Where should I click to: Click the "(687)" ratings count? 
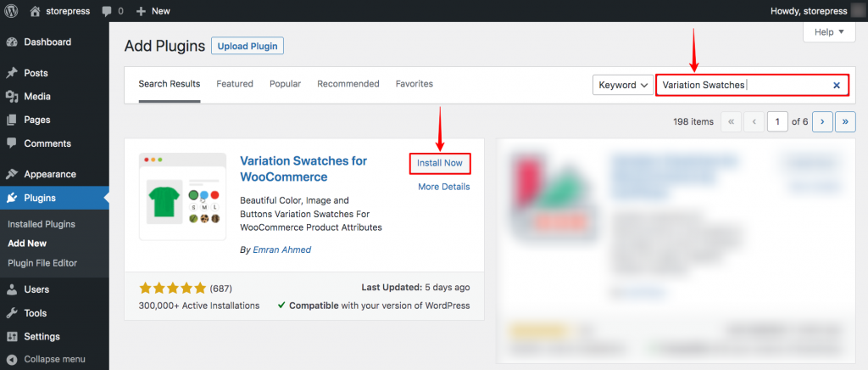pyautogui.click(x=221, y=289)
